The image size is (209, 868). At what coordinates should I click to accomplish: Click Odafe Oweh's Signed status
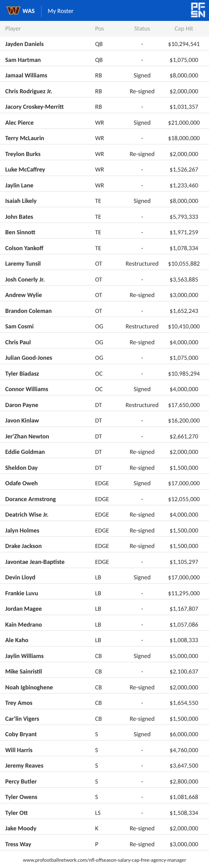coord(142,483)
